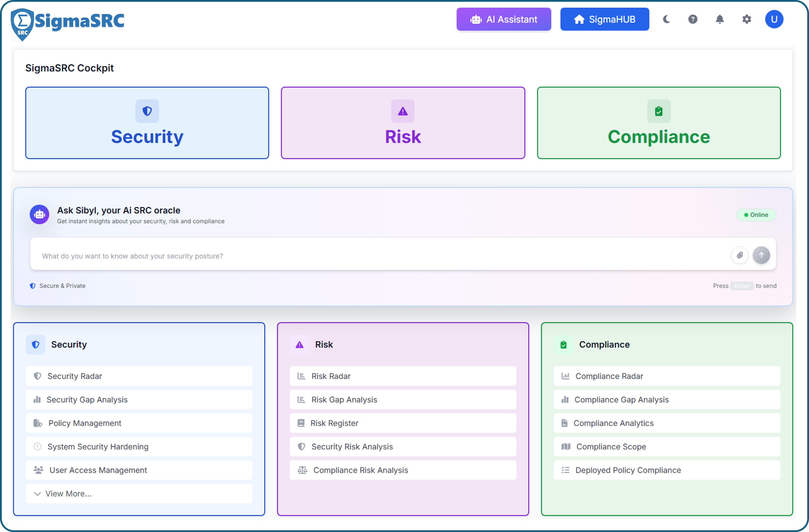Open settings gear icon
The width and height of the screenshot is (809, 532).
pos(746,19)
